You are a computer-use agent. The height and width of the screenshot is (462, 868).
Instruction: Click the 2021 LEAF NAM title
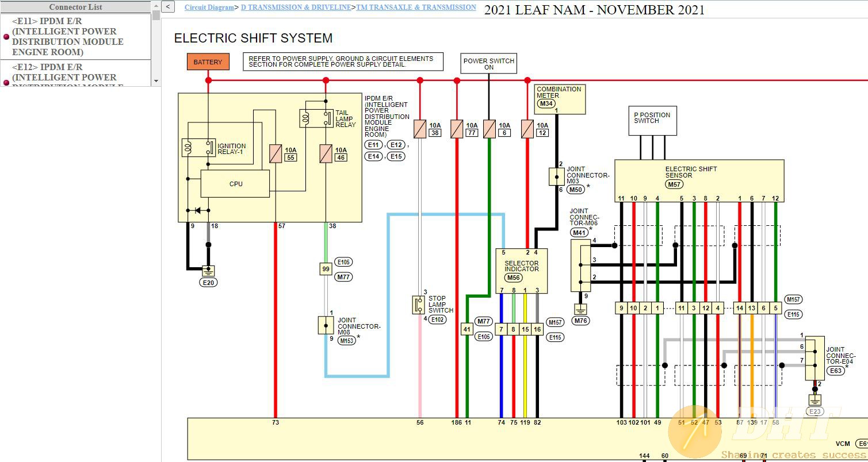(x=594, y=10)
